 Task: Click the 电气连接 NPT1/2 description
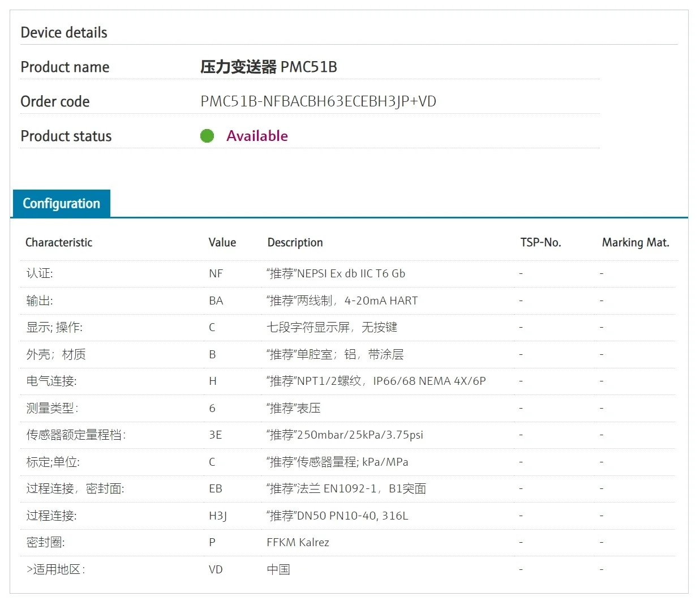tap(376, 381)
